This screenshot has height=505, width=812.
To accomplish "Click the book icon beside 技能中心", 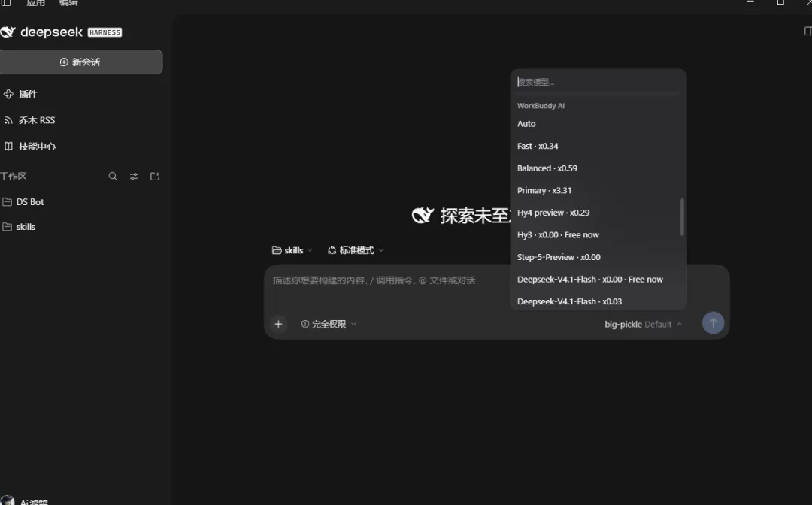I will point(8,147).
